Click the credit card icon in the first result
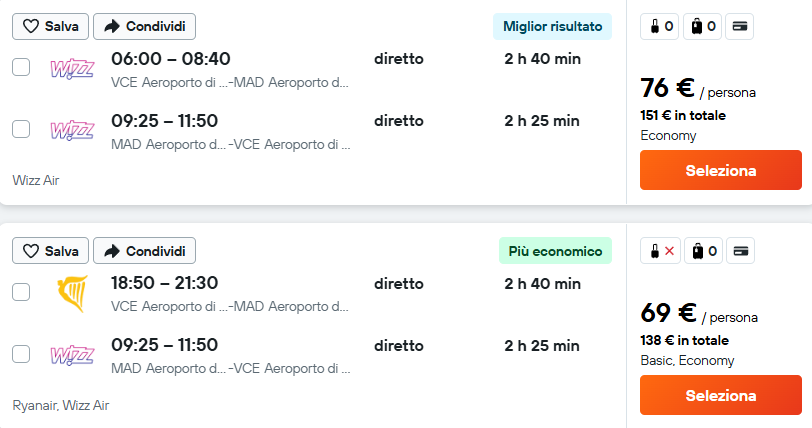 click(x=740, y=26)
